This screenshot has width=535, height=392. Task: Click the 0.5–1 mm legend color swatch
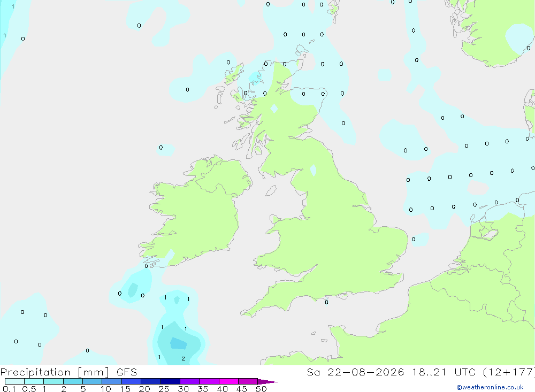(34, 381)
